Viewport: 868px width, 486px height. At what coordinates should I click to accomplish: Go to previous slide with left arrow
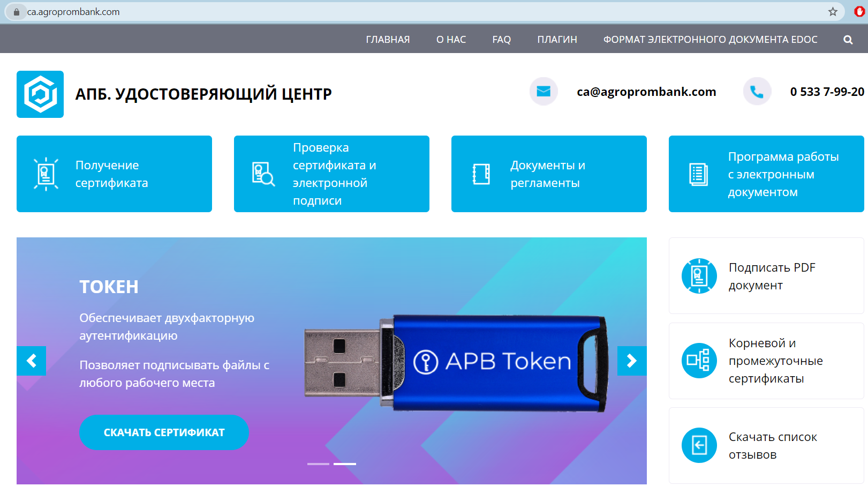pos(31,361)
